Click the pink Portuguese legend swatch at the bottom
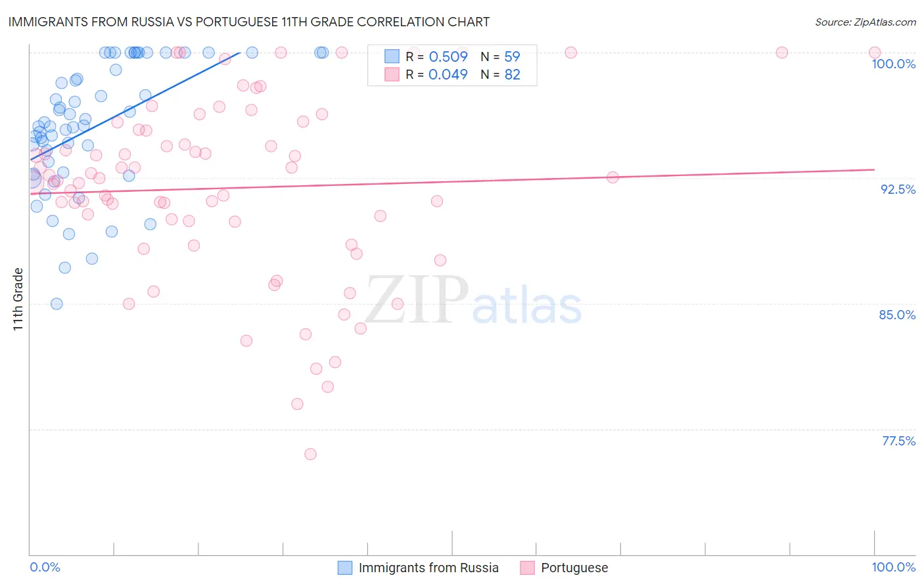This screenshot has width=924, height=586. 527,568
